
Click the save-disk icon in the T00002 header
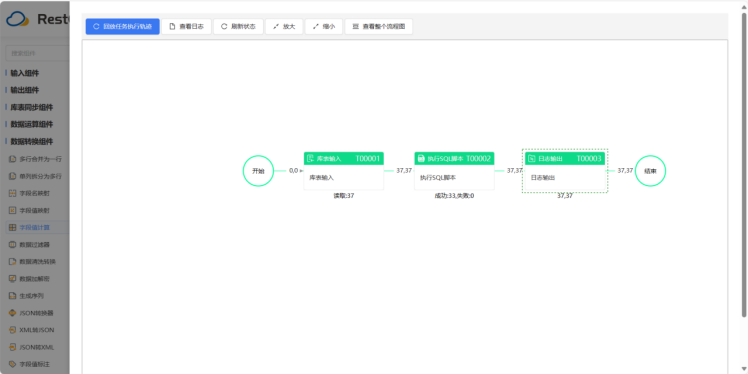tap(421, 158)
